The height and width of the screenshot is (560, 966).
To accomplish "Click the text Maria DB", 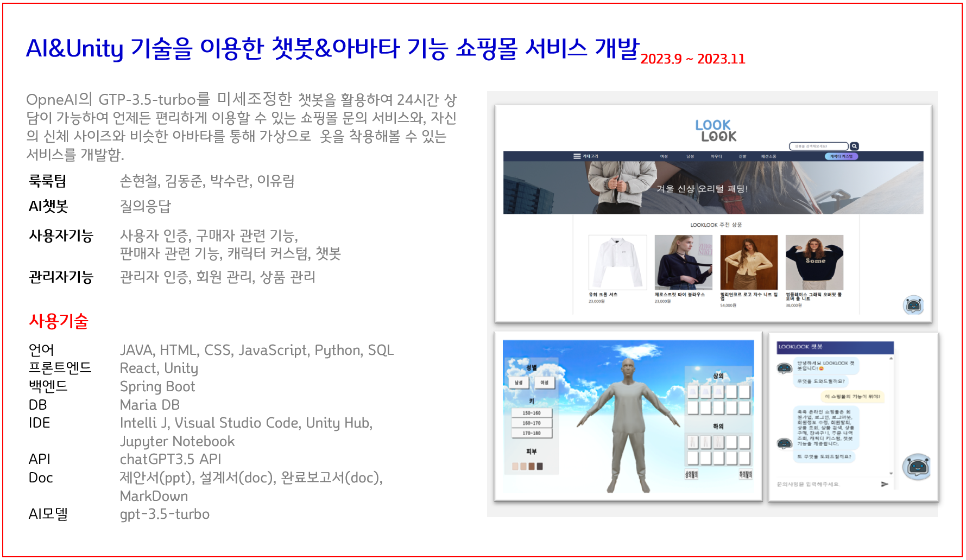I will tap(150, 405).
